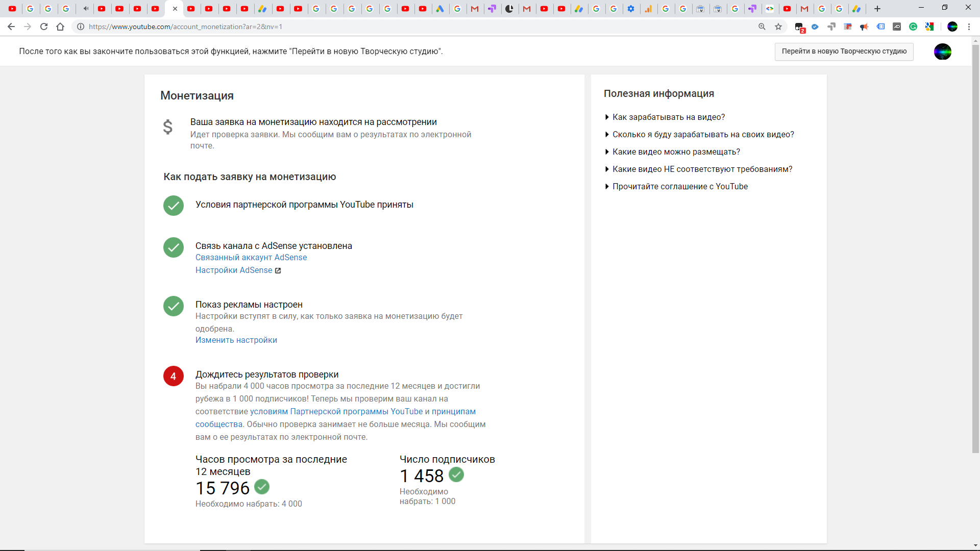Reload the page
Screen dimensions: 980x551
click(x=44, y=27)
